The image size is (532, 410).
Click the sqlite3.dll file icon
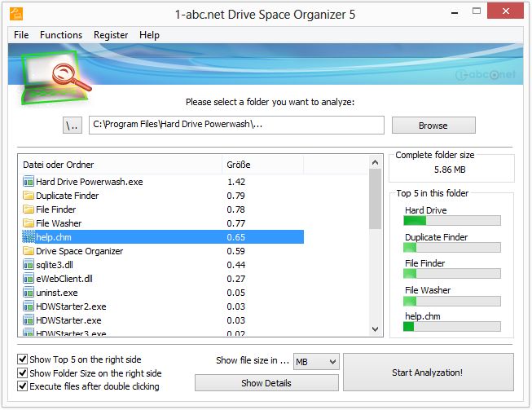pyautogui.click(x=29, y=265)
